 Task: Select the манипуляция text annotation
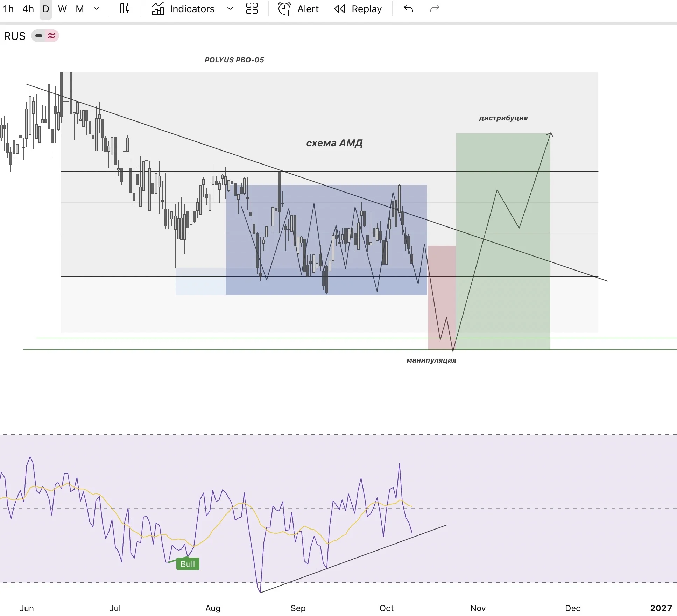[431, 360]
